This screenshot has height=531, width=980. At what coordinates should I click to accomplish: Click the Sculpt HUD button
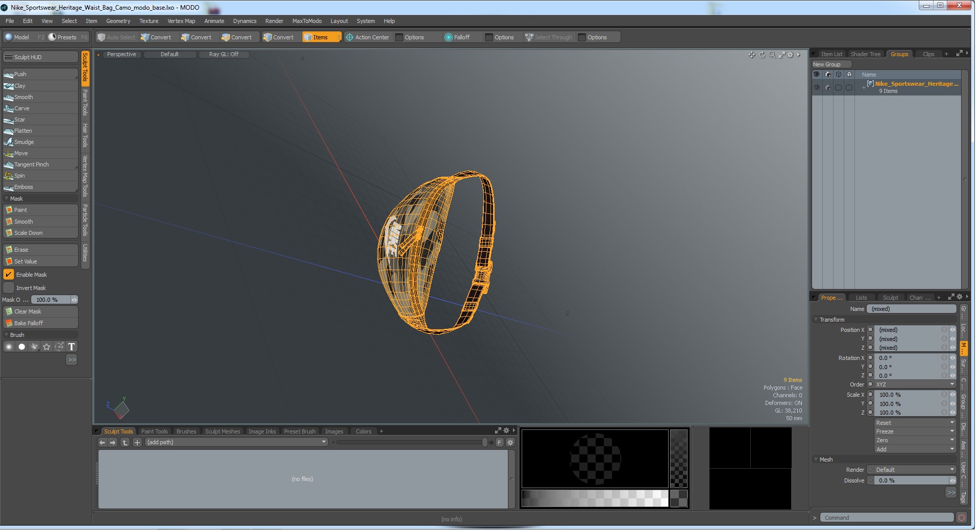[x=40, y=58]
